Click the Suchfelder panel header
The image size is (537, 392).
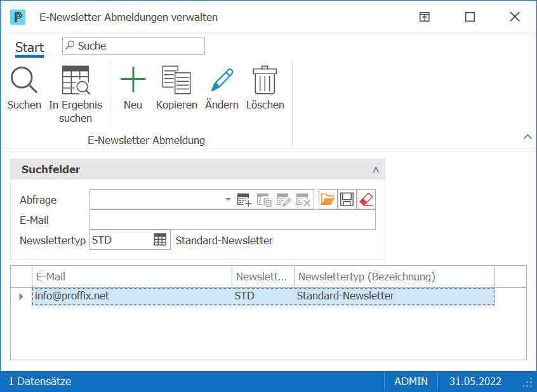[197, 169]
